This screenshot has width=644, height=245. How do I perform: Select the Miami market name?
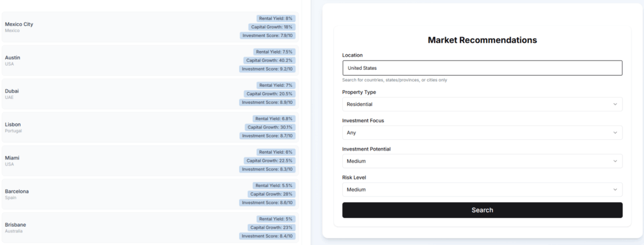tap(12, 158)
